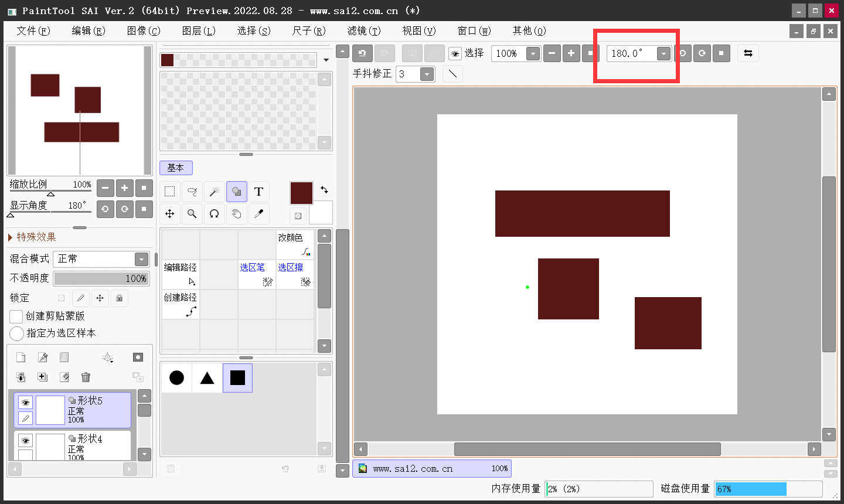Open the 文件(F) menu
844x504 pixels.
click(x=33, y=30)
